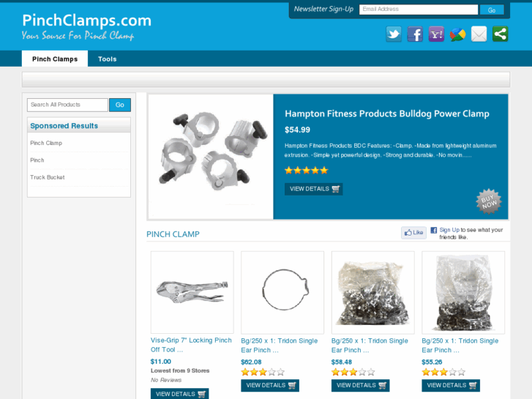Click the product search Go button
This screenshot has height=399, width=532.
point(120,105)
